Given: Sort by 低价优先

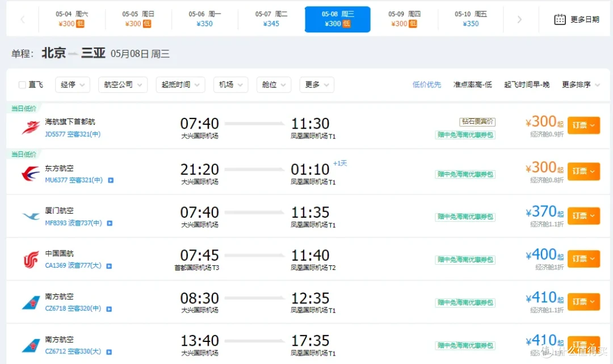Looking at the screenshot, I should [426, 84].
